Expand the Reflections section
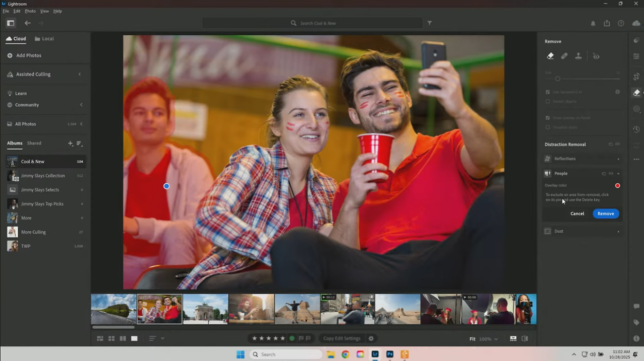The image size is (644, 361). 618,159
